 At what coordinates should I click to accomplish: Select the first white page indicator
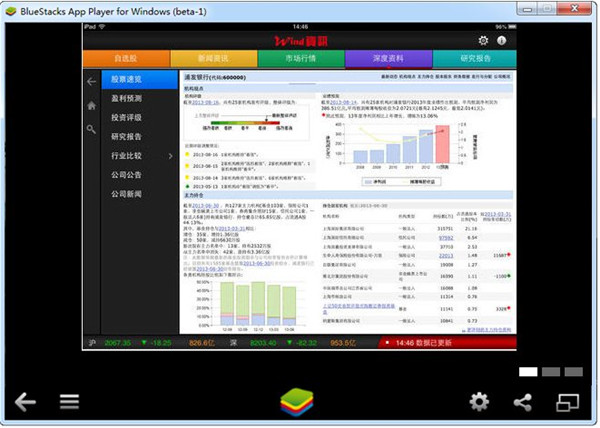528,372
